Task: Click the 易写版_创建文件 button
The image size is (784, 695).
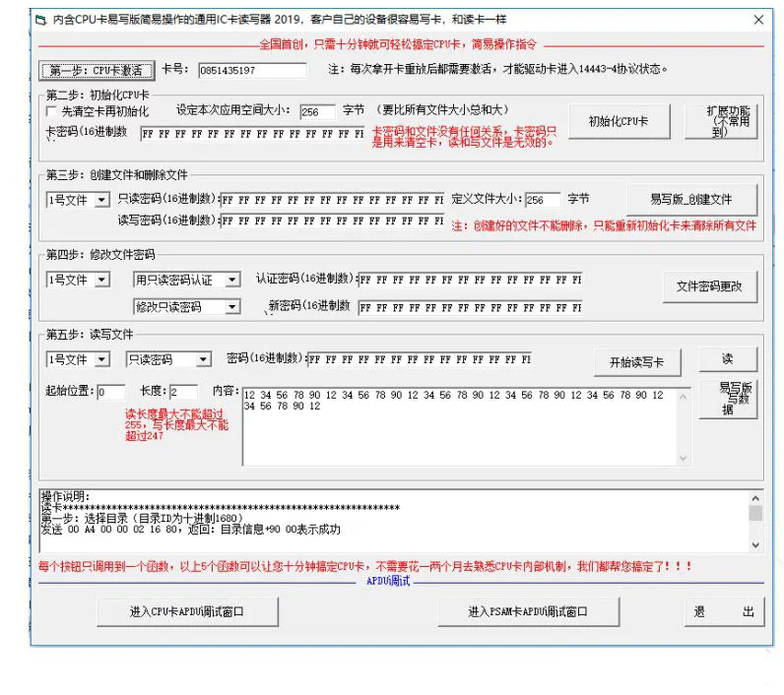Action: click(691, 200)
